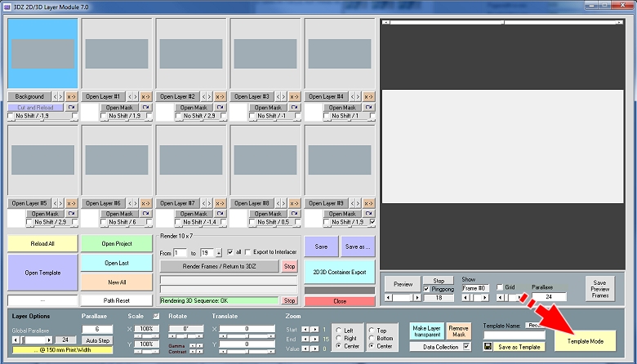Select the Left zoom radio button

[338, 330]
